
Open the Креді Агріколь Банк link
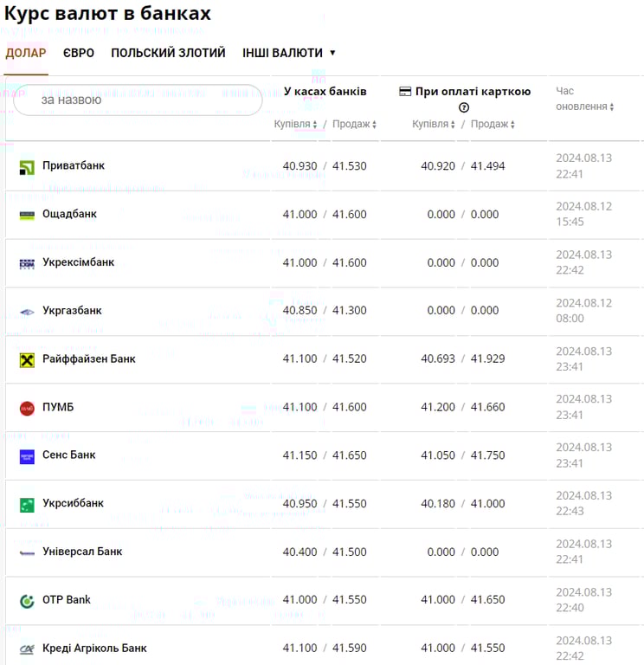pos(94,649)
